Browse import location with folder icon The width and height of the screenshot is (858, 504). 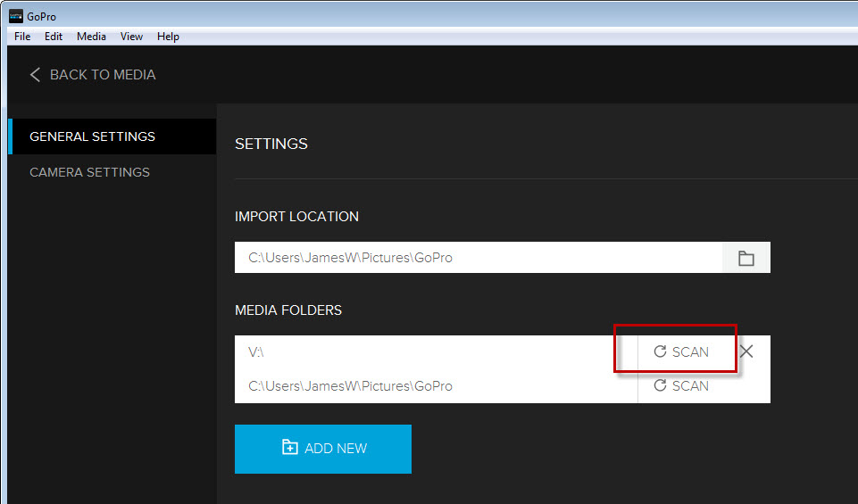point(746,258)
